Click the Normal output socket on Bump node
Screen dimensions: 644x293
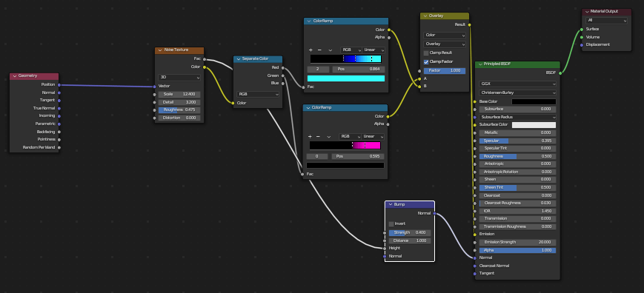(x=434, y=214)
